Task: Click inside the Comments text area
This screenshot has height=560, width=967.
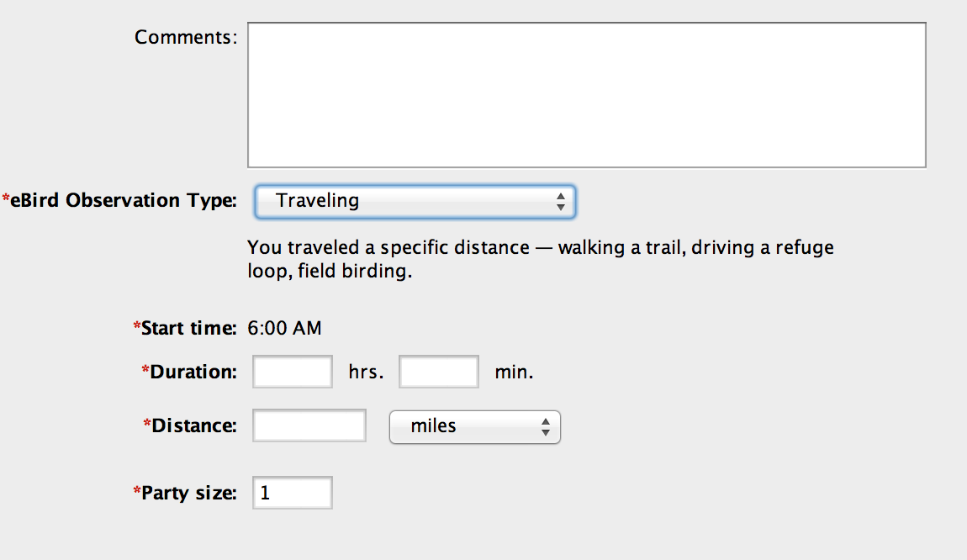Action: 586,95
